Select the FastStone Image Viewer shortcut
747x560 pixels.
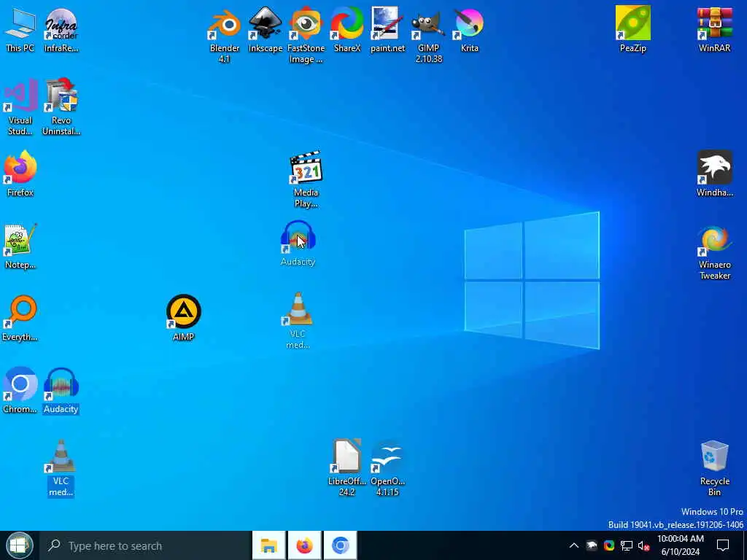pos(306,35)
